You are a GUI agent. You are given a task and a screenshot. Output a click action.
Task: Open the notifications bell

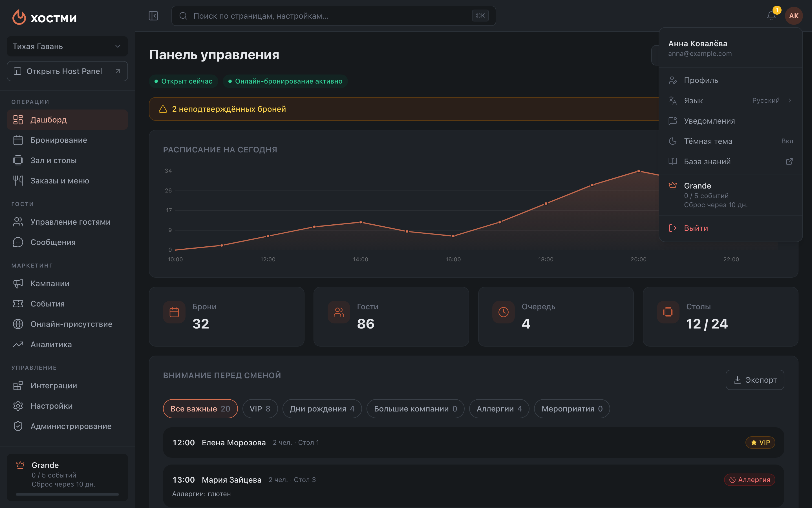click(771, 16)
